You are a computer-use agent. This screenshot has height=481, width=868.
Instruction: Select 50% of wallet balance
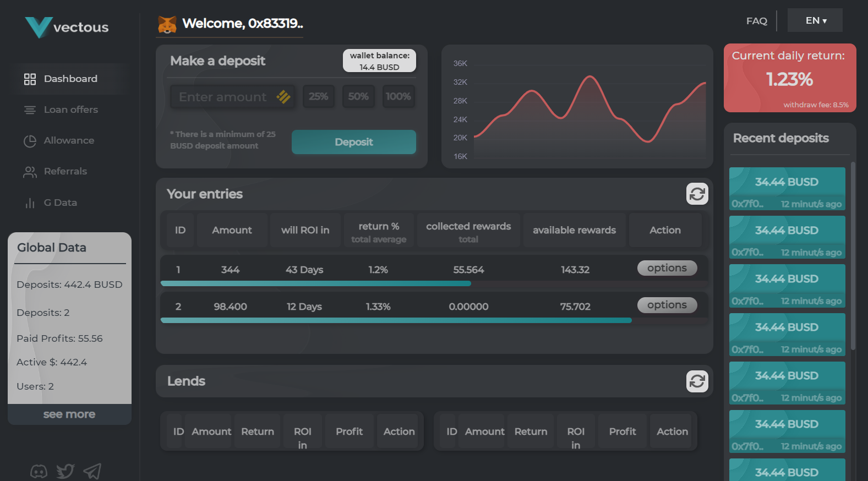[x=358, y=96]
